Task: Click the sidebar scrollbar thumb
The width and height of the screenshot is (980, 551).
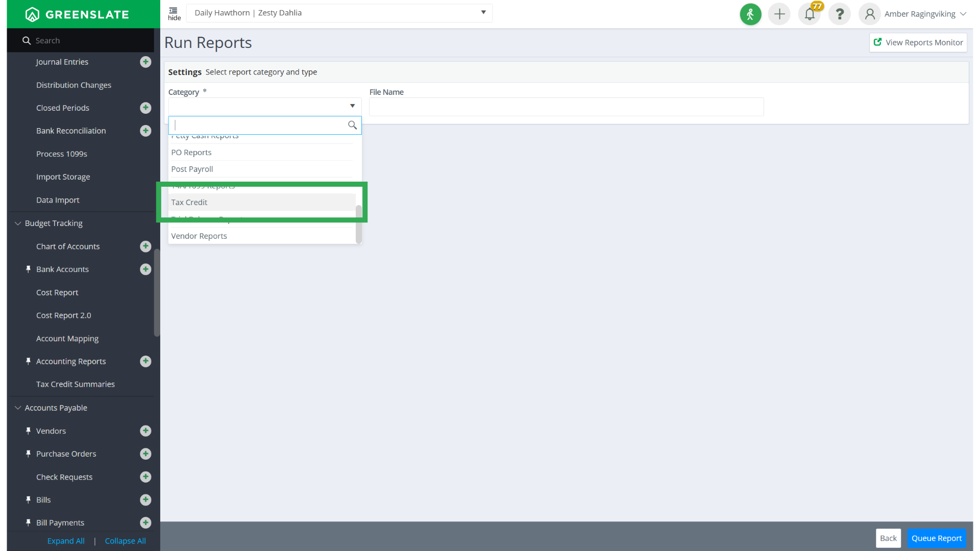Action: pos(157,293)
